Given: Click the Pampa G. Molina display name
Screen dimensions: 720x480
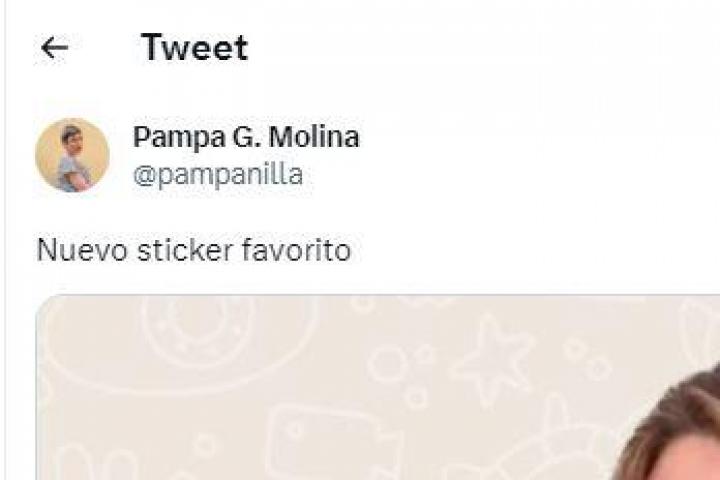Looking at the screenshot, I should (x=245, y=138).
